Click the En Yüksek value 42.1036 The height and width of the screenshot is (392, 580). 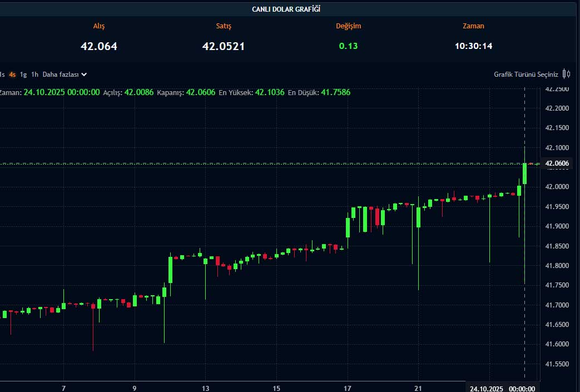pyautogui.click(x=270, y=92)
